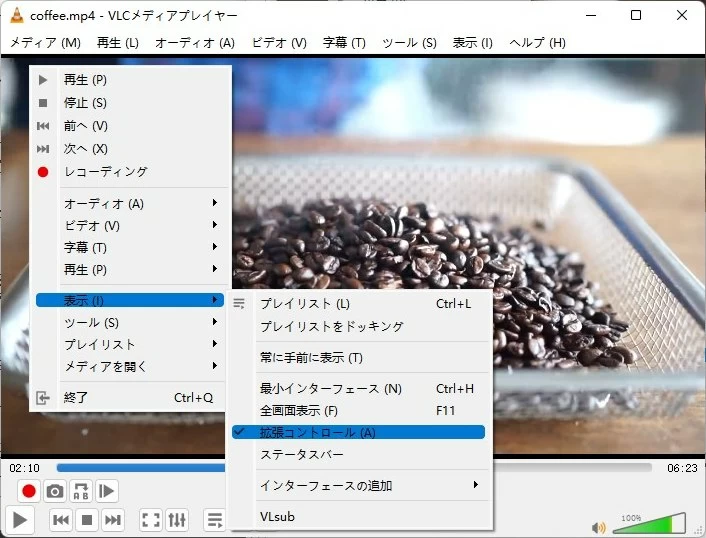706x538 pixels.
Task: Click the exit icon beside 終了
Action: [x=43, y=398]
